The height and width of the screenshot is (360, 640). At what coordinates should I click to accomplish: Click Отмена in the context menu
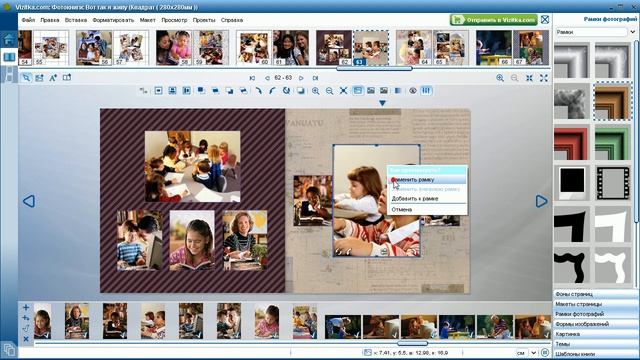(x=427, y=209)
